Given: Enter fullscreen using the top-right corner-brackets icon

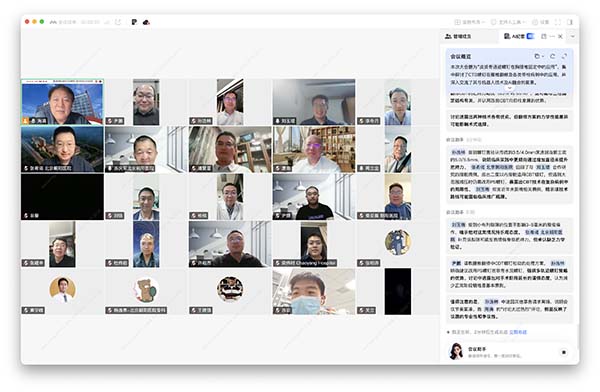Looking at the screenshot, I should [558, 22].
